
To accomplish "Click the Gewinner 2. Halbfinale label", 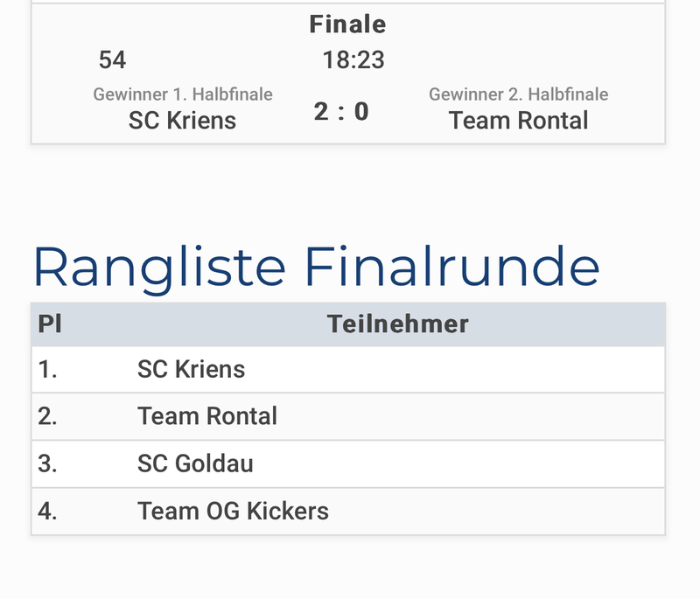I will click(518, 94).
